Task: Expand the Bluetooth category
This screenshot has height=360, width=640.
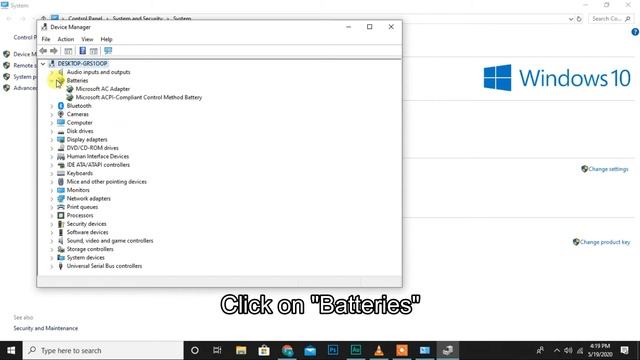Action: tap(52, 106)
